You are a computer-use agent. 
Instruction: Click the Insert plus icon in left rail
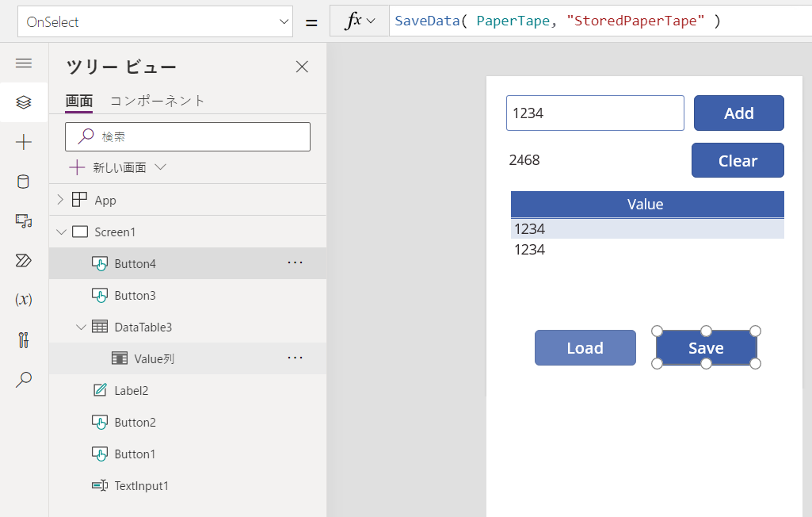24,142
